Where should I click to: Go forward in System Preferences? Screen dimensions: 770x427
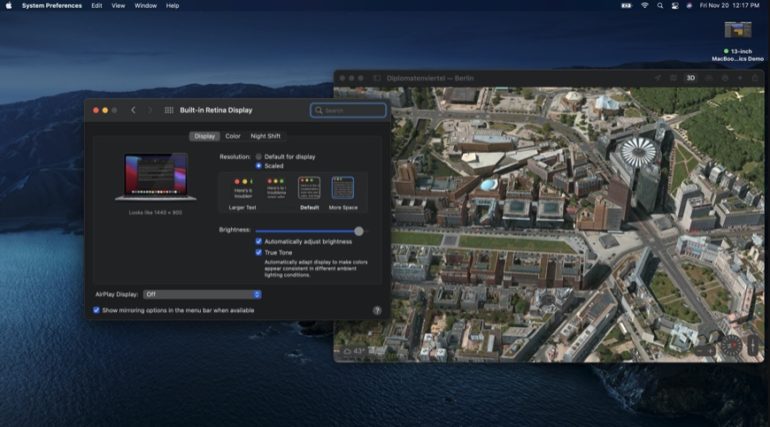click(x=150, y=110)
